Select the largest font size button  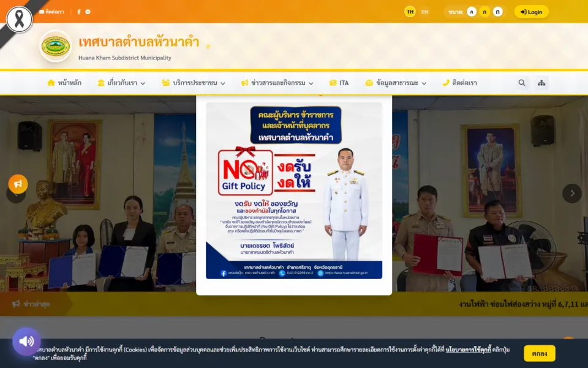coord(497,12)
